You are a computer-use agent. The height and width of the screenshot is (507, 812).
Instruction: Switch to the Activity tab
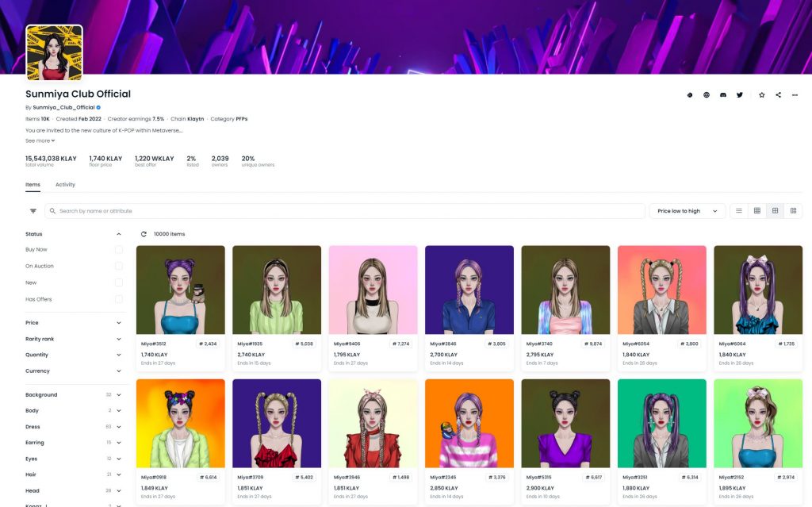pos(65,185)
